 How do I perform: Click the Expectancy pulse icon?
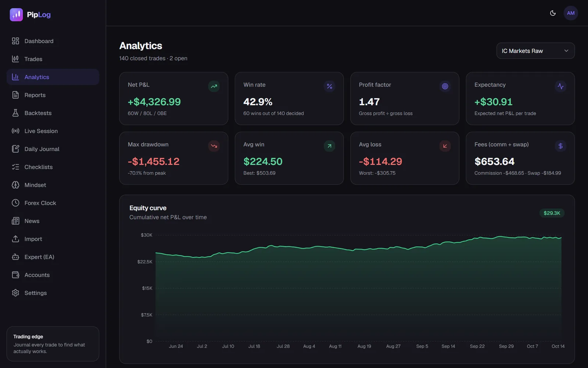pyautogui.click(x=560, y=86)
